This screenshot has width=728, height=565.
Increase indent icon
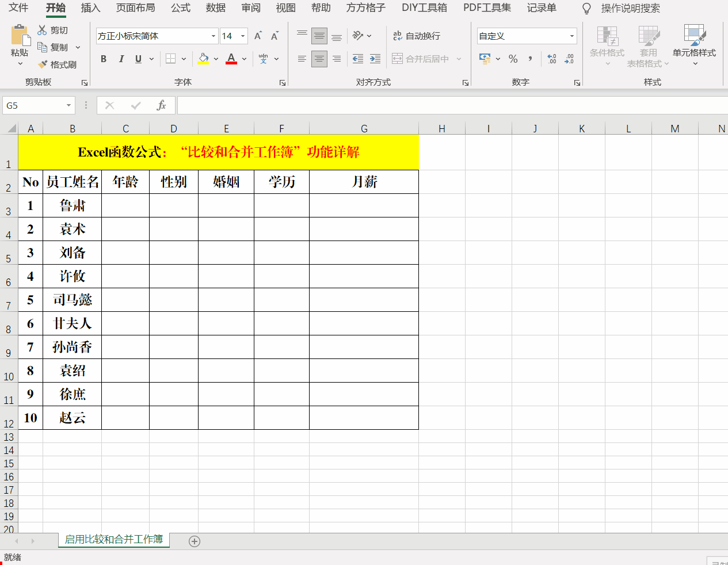coord(375,59)
